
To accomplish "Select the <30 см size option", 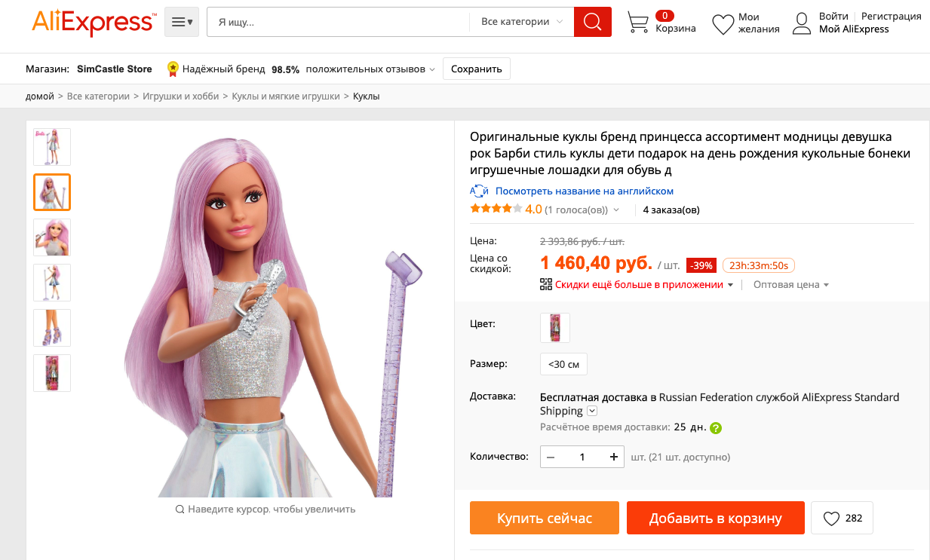I will [563, 364].
